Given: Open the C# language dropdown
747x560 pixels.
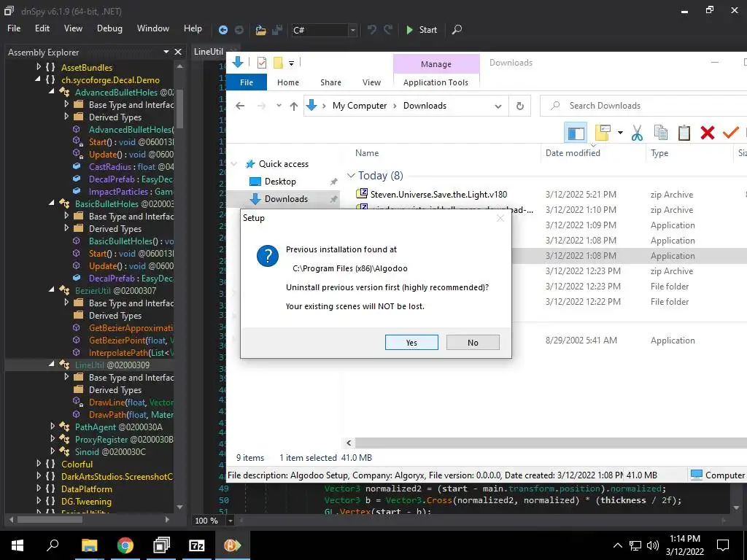Looking at the screenshot, I should tap(352, 30).
